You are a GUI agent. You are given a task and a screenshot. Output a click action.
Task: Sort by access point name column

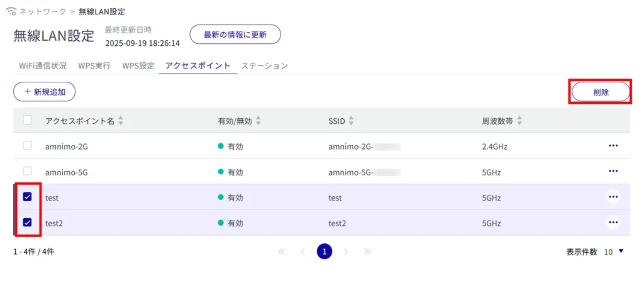pyautogui.click(x=121, y=121)
